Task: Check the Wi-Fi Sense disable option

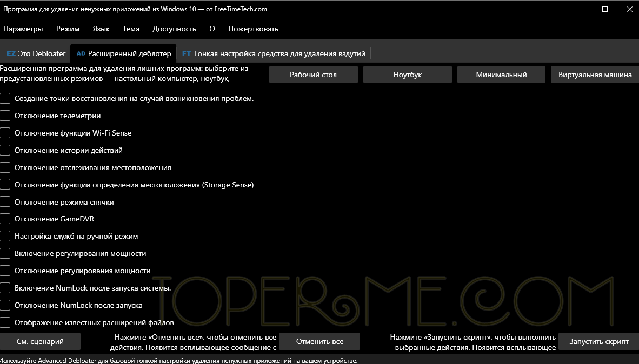Action: pos(5,133)
